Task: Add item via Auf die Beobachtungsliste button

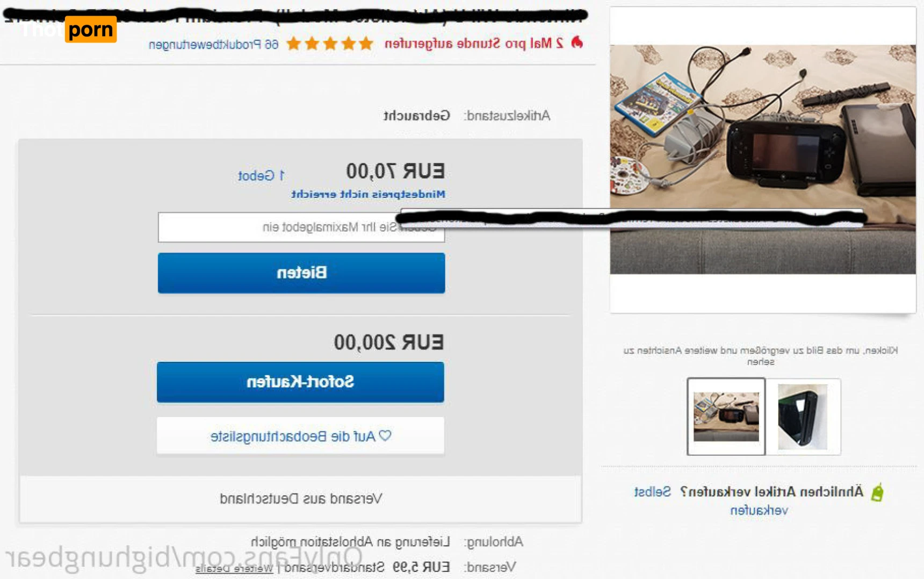Action: [x=300, y=435]
